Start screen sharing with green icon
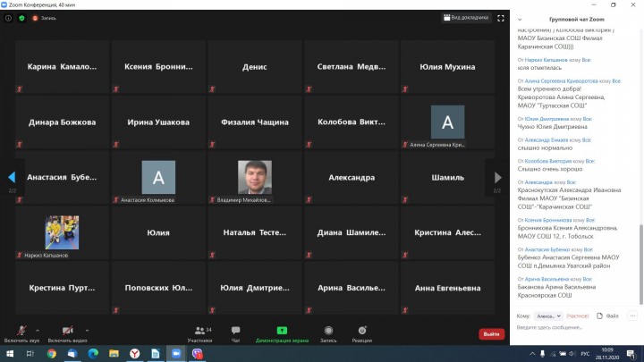This screenshot has height=362, width=644. [x=282, y=331]
